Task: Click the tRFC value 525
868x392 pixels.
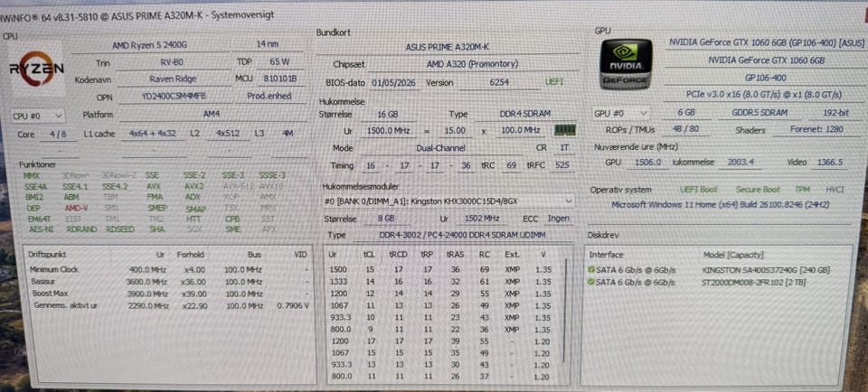Action: click(561, 165)
